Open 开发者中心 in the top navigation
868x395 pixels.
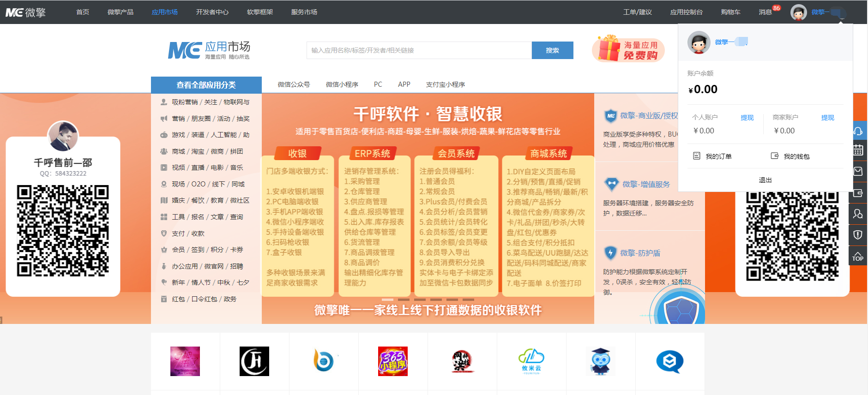coord(212,12)
